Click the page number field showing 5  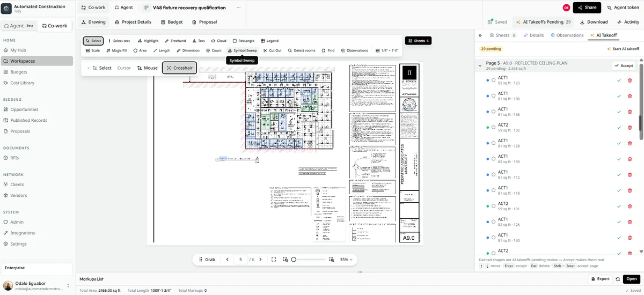point(240,260)
